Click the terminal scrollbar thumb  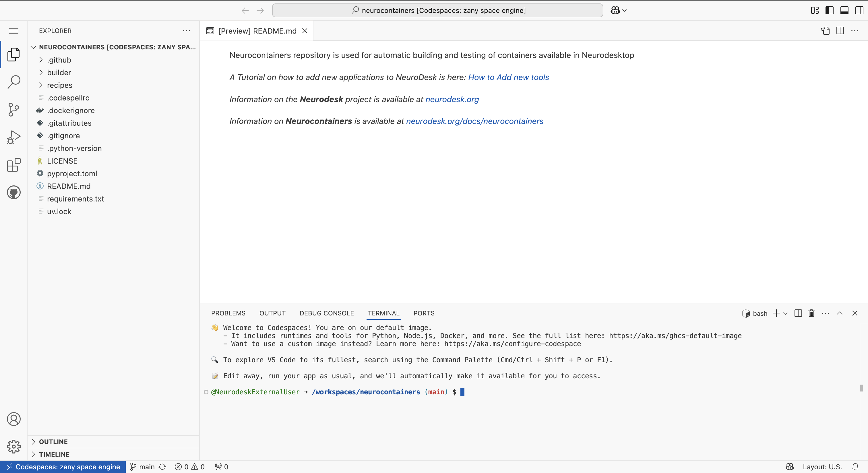[861, 388]
